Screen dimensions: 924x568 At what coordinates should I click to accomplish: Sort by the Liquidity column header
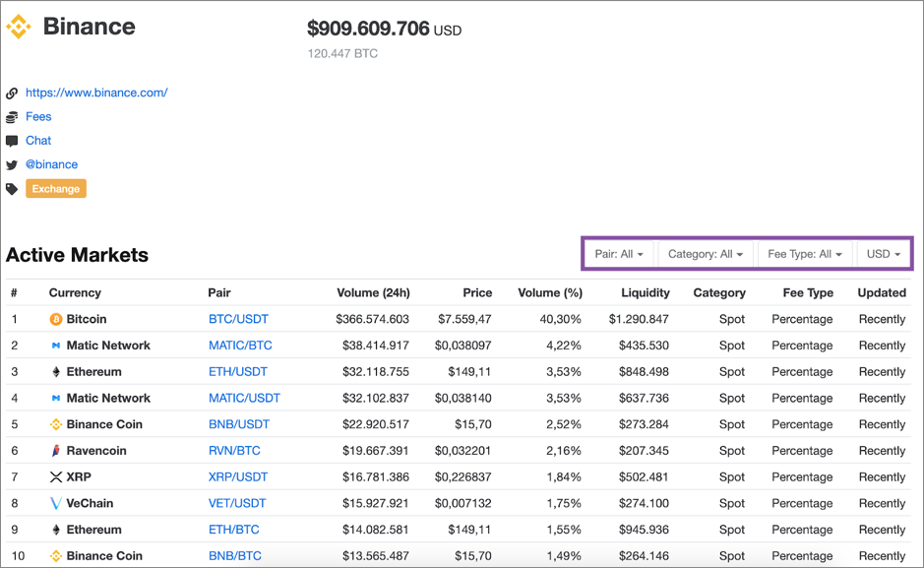coord(646,292)
